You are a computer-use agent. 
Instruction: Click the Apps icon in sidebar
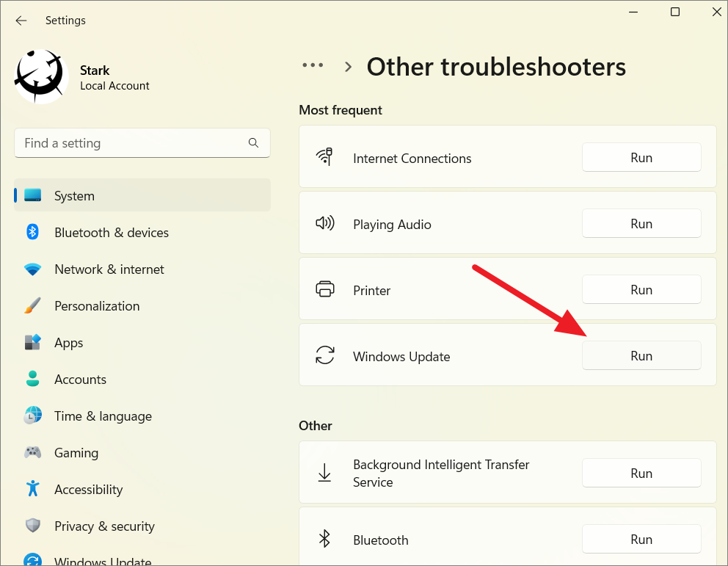coord(32,342)
